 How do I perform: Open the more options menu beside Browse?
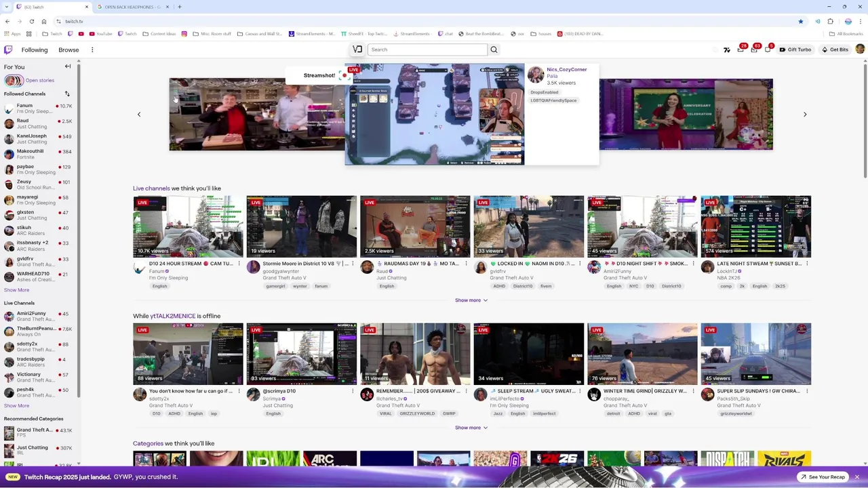(x=92, y=49)
